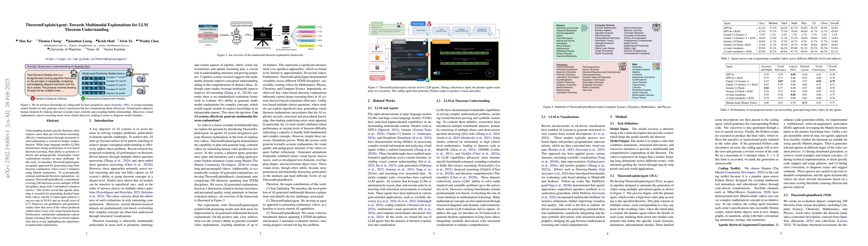Click the 'Aristotle, 1901' citation in the Figure 1 caption
Screen dimensions: 868x246
click(x=120, y=105)
